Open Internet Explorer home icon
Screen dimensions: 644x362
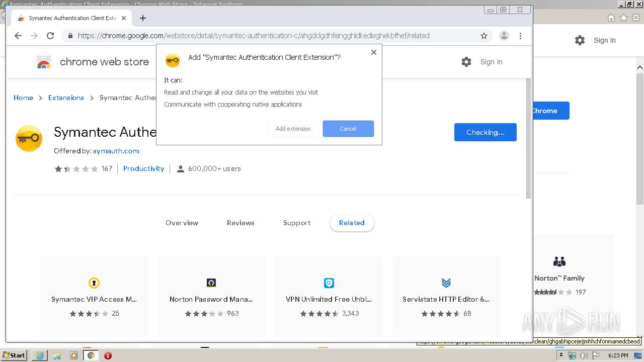611,18
